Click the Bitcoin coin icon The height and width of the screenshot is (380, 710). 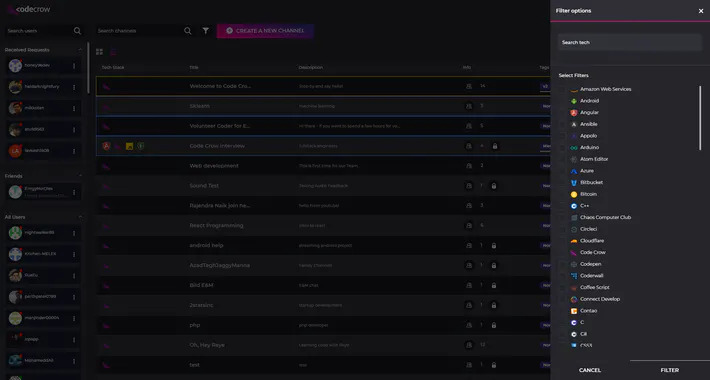click(574, 194)
